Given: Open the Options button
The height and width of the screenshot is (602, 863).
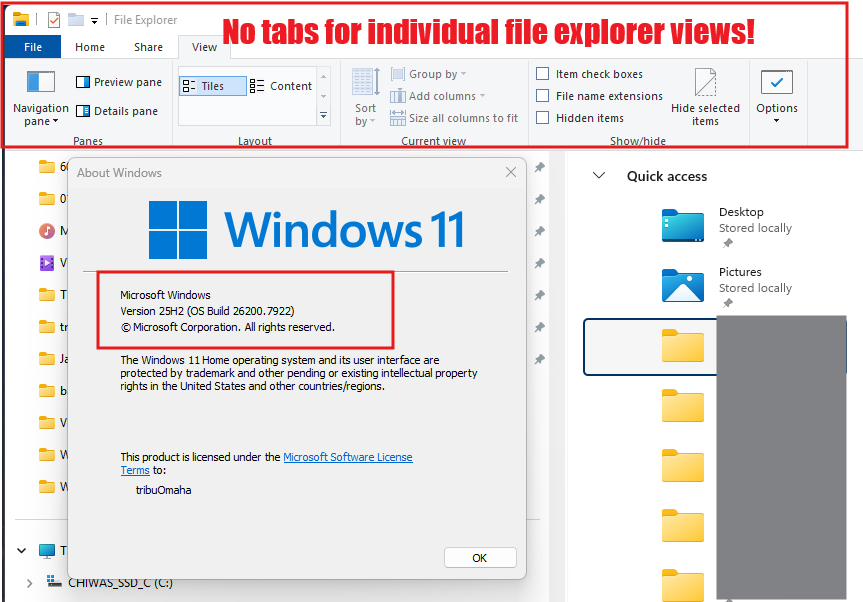Looking at the screenshot, I should [777, 97].
